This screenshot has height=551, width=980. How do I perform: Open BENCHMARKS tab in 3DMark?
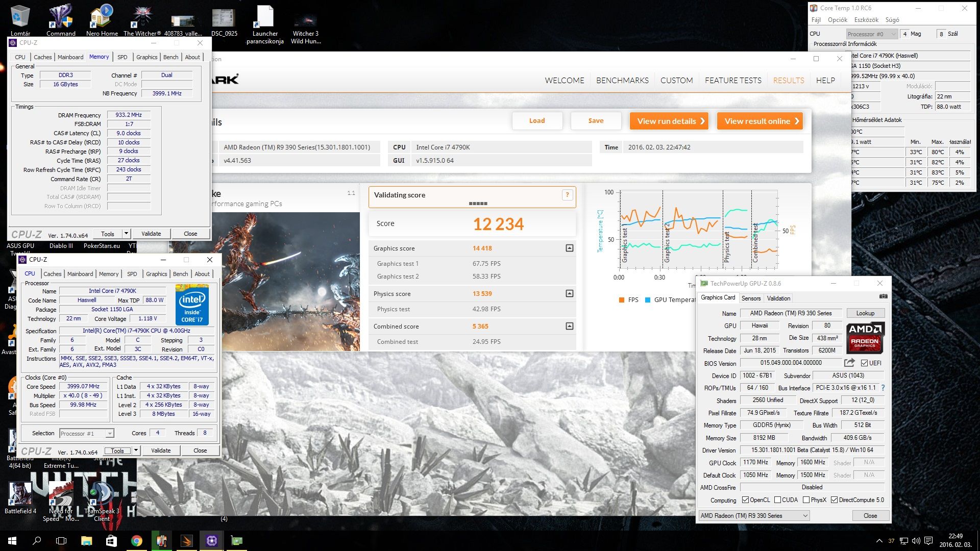coord(622,81)
